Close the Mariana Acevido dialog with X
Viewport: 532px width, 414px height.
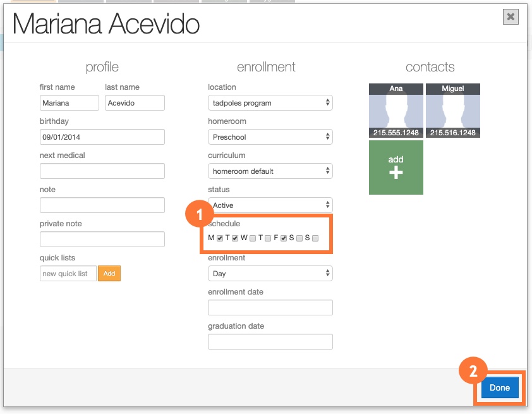click(511, 17)
